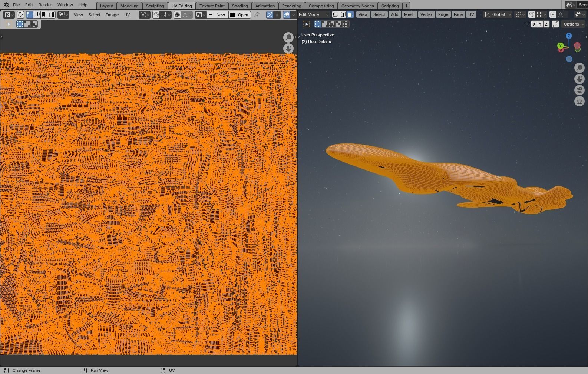The width and height of the screenshot is (588, 374).
Task: Click the zoom gizmo in UV editor
Action: pyautogui.click(x=288, y=37)
